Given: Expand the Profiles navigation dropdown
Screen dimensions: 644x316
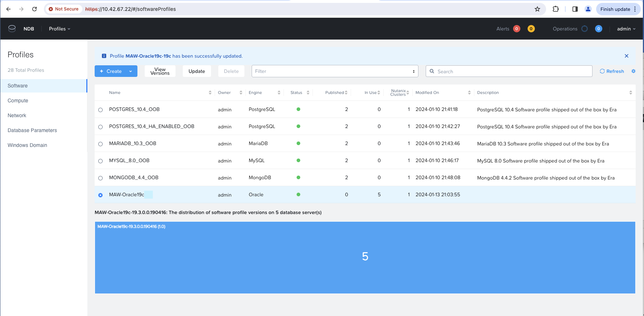Looking at the screenshot, I should pyautogui.click(x=59, y=29).
